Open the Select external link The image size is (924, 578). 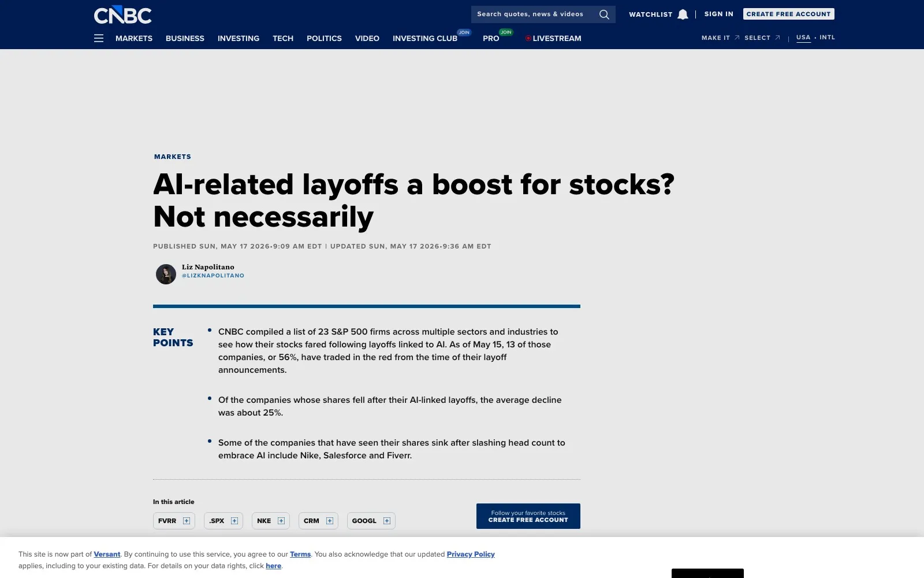coord(762,38)
